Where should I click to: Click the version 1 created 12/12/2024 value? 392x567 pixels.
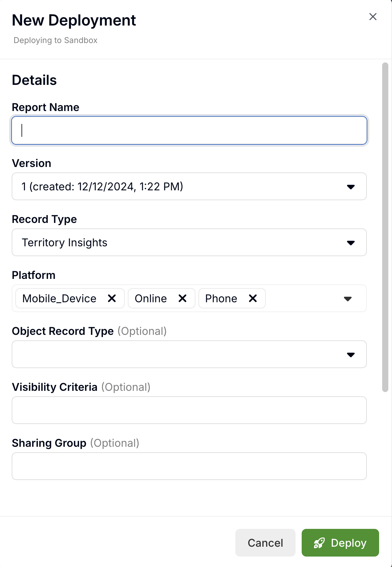[102, 187]
